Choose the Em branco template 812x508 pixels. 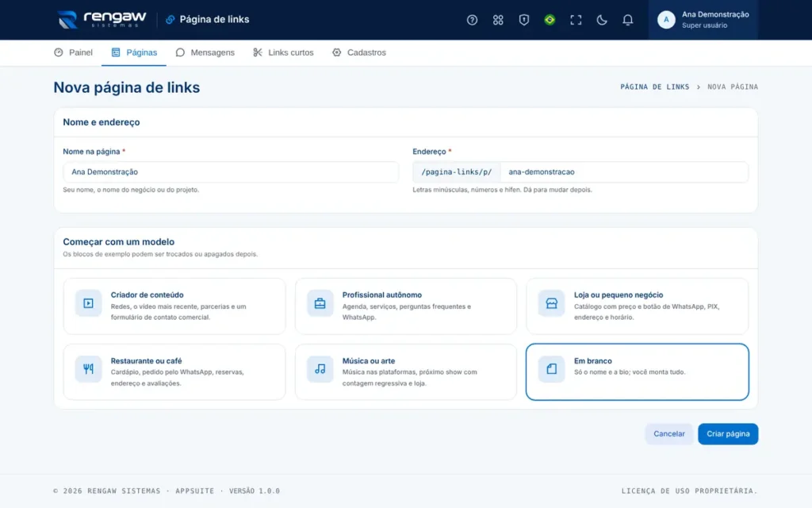[637, 371]
